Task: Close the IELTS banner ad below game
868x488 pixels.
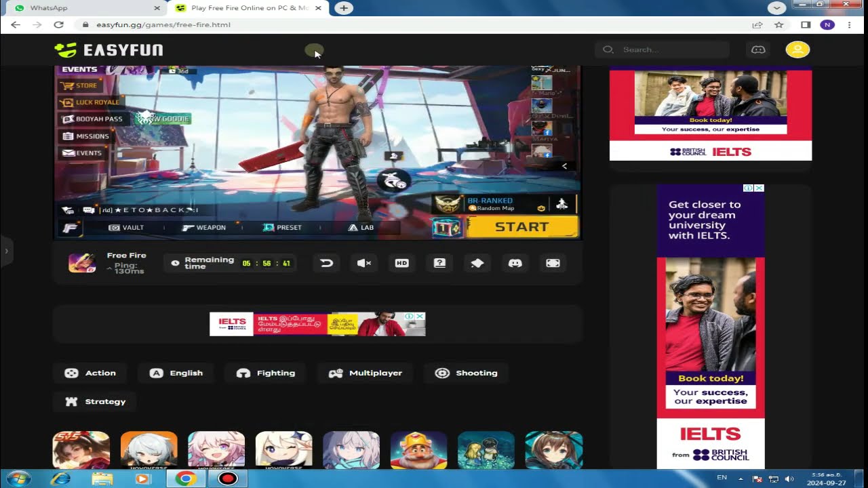Action: (x=420, y=317)
